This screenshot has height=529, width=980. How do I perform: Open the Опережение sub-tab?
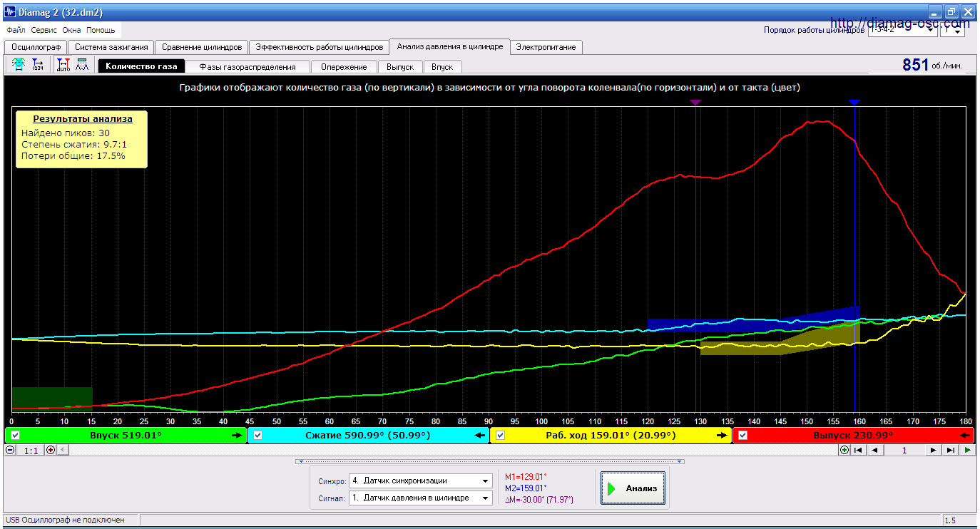coord(344,66)
